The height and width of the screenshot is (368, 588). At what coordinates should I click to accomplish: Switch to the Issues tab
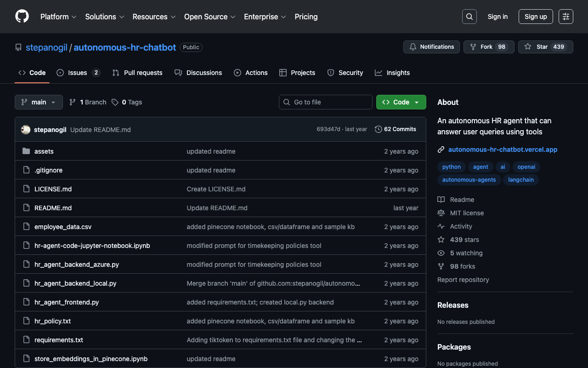[x=78, y=73]
